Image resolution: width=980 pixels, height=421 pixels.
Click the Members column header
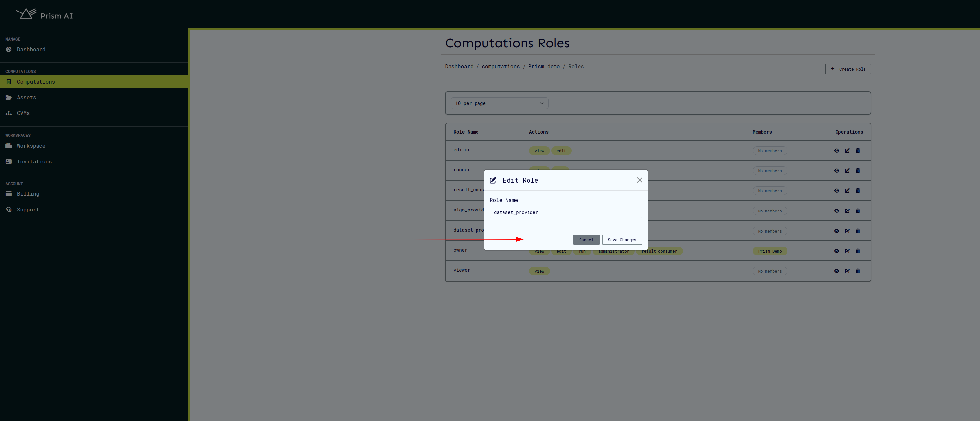[x=762, y=132]
